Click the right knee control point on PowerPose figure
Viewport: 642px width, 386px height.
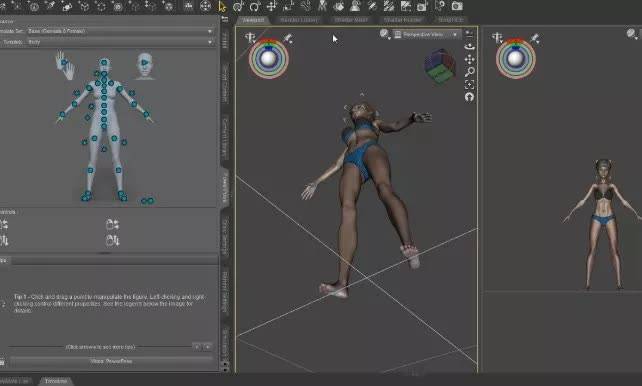(118, 170)
